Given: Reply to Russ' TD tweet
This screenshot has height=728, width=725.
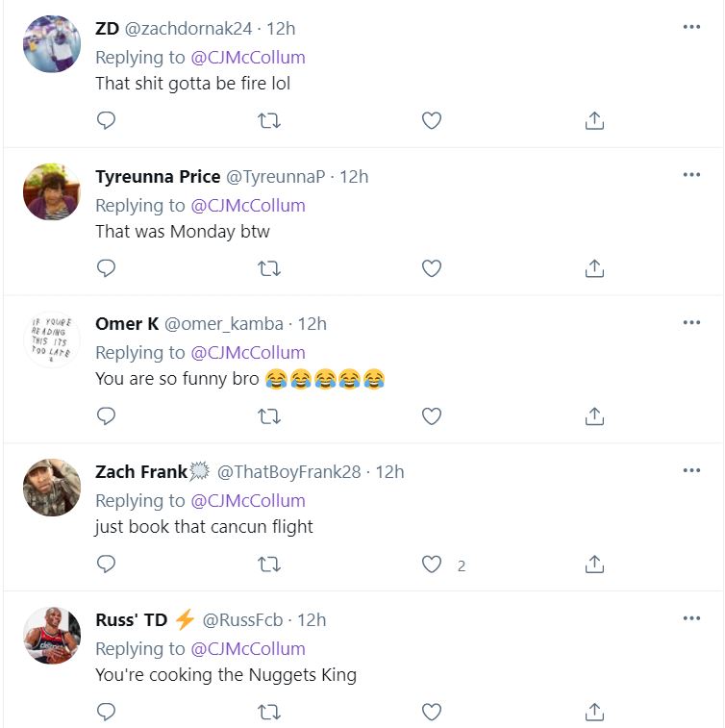Looking at the screenshot, I should 107,713.
